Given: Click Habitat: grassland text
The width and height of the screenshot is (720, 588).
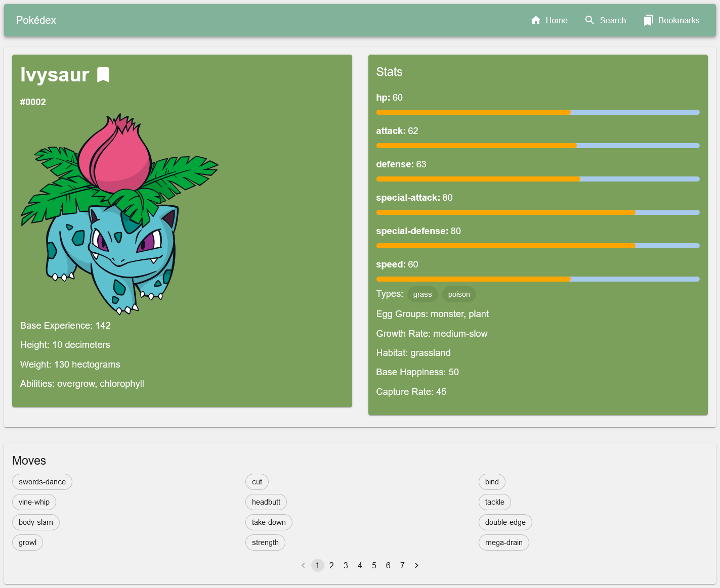Looking at the screenshot, I should pyautogui.click(x=413, y=353).
